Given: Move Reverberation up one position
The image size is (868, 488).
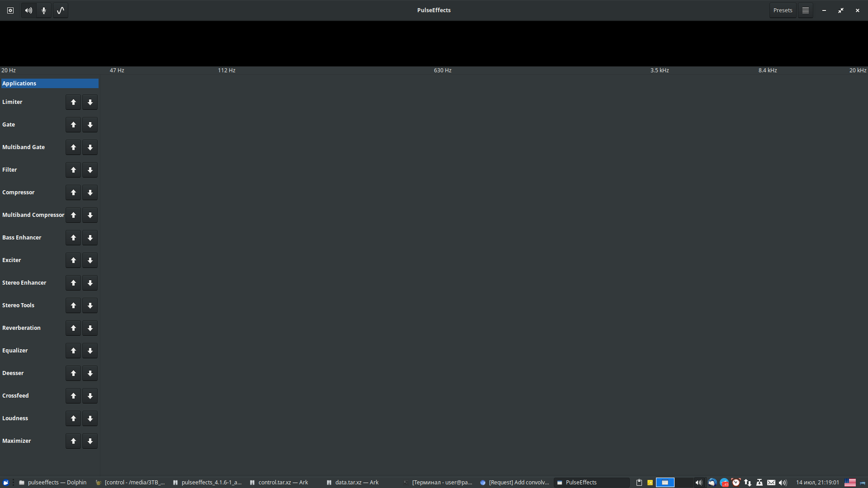Looking at the screenshot, I should pos(73,328).
